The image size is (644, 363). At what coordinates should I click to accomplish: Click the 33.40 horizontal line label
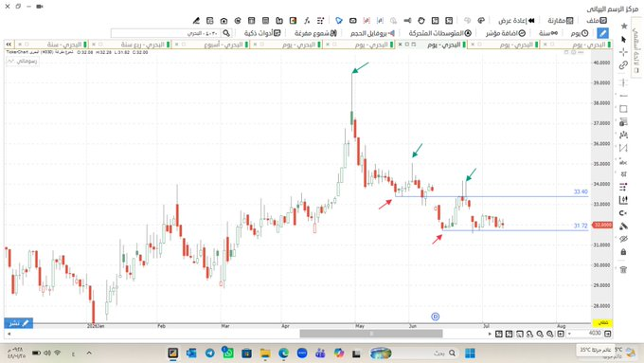click(x=581, y=192)
